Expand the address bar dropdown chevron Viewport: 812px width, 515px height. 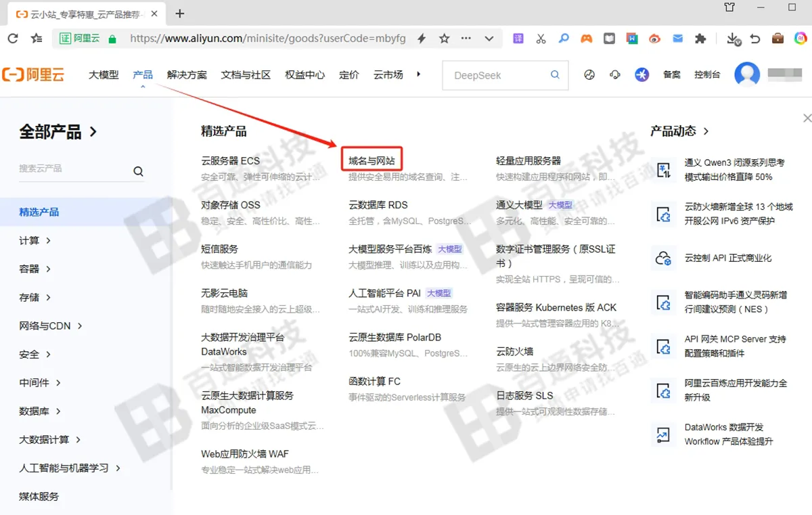coord(489,39)
